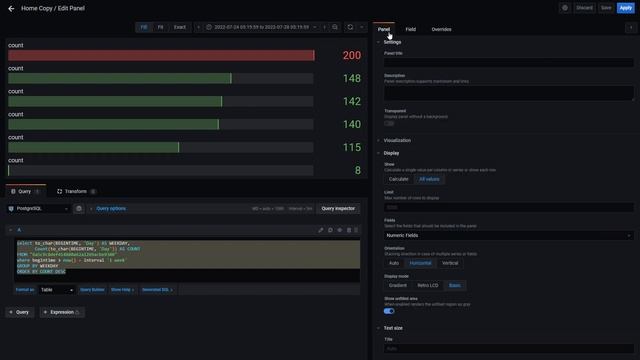Viewport: 640px width, 360px height.
Task: Click the Text size Title input
Action: (509, 349)
